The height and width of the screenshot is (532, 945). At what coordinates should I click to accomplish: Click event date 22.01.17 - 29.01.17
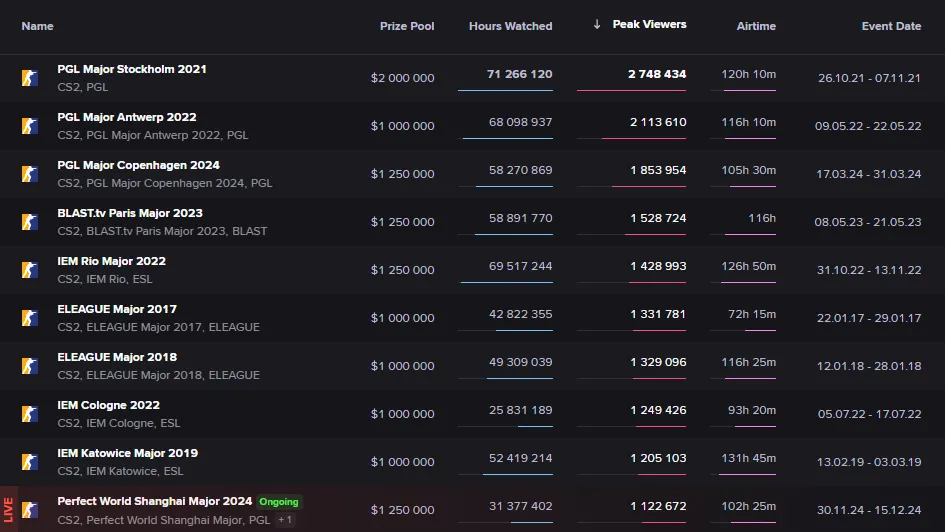(x=869, y=318)
